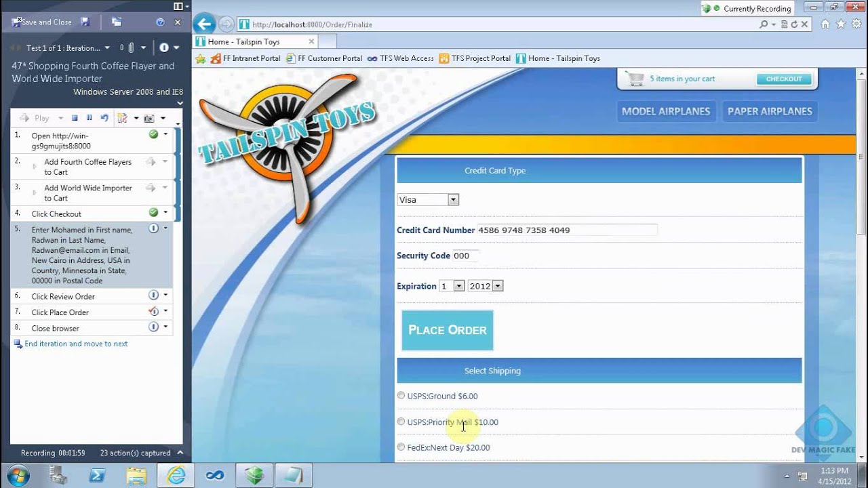
Task: Select the USPS:Priority Mail $10.00 radio button
Action: (x=401, y=421)
